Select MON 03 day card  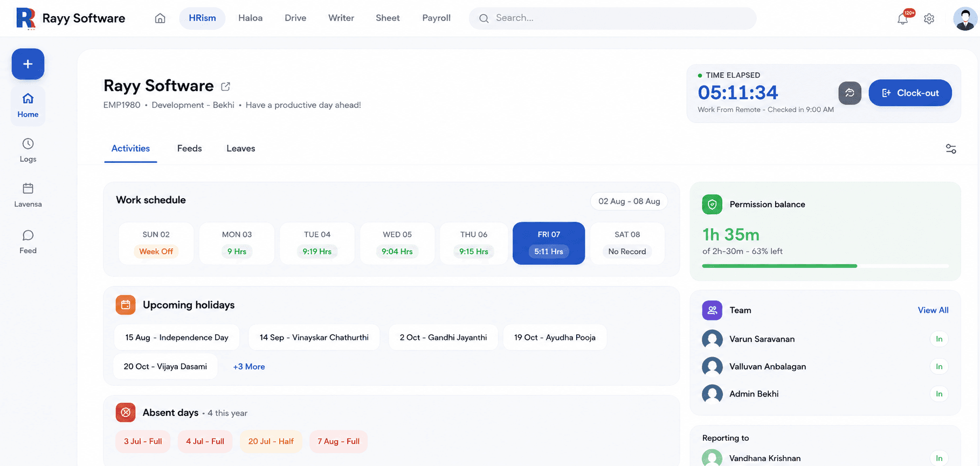pos(237,244)
